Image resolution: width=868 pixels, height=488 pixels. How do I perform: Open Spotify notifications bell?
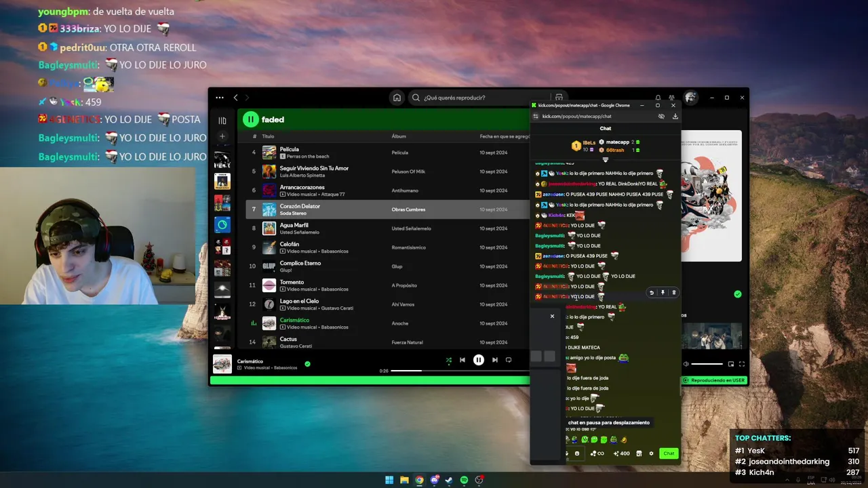(658, 98)
